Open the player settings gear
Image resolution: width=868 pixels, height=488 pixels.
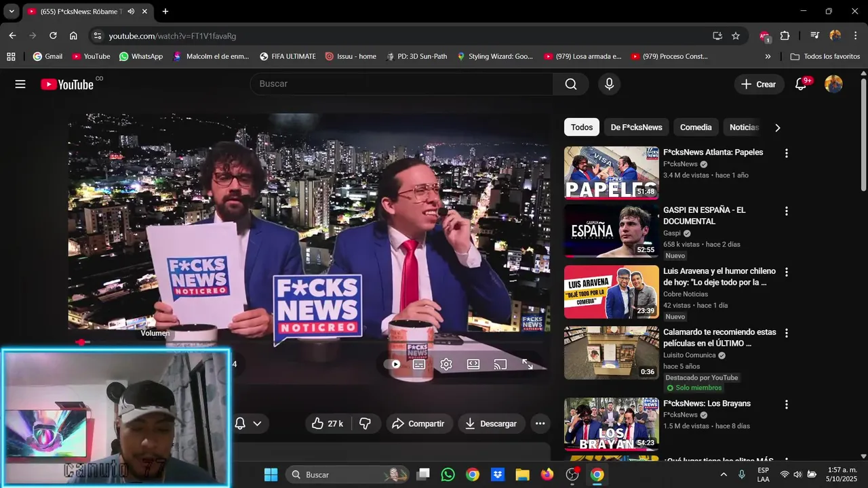(x=446, y=364)
